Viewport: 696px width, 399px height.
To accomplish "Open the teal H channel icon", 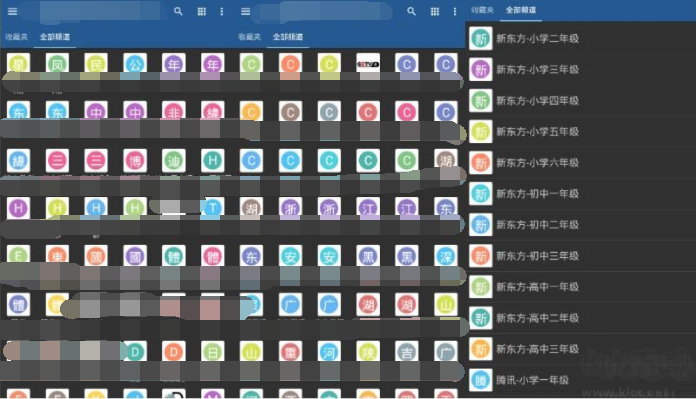I will (x=213, y=160).
